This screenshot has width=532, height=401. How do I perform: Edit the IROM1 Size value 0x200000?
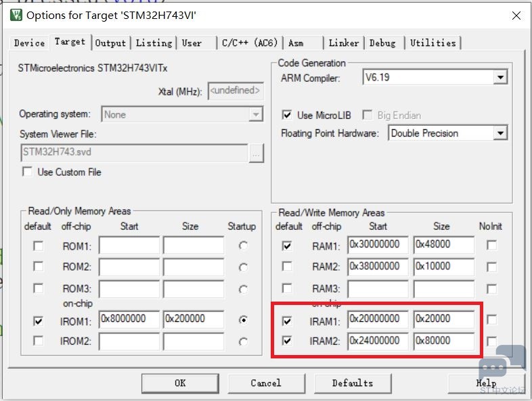pyautogui.click(x=194, y=319)
